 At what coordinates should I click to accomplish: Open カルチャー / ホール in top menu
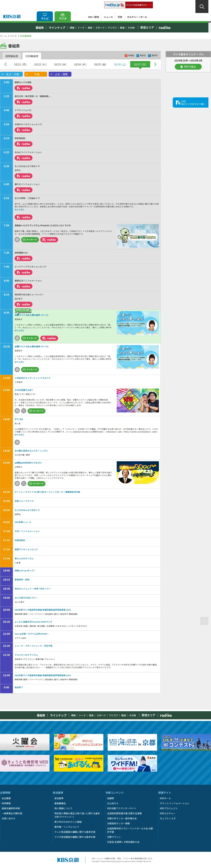pyautogui.click(x=137, y=17)
